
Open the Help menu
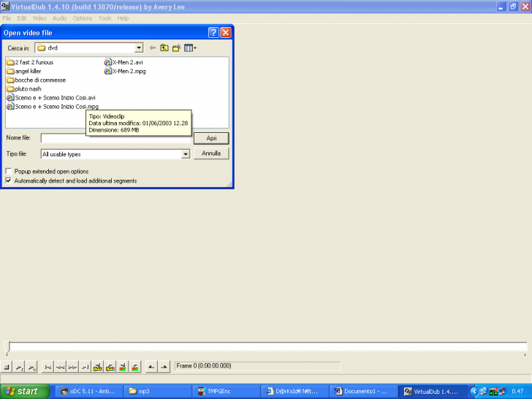(x=123, y=18)
